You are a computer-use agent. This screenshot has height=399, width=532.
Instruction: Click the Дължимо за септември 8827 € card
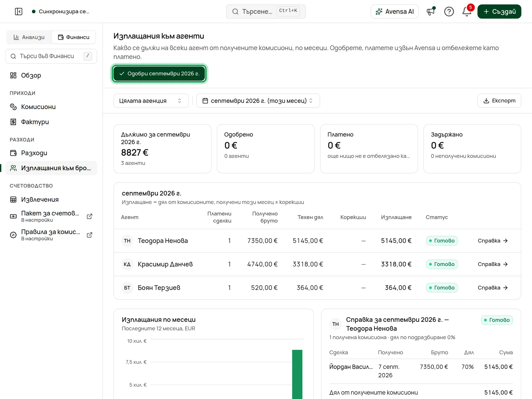[x=162, y=149]
